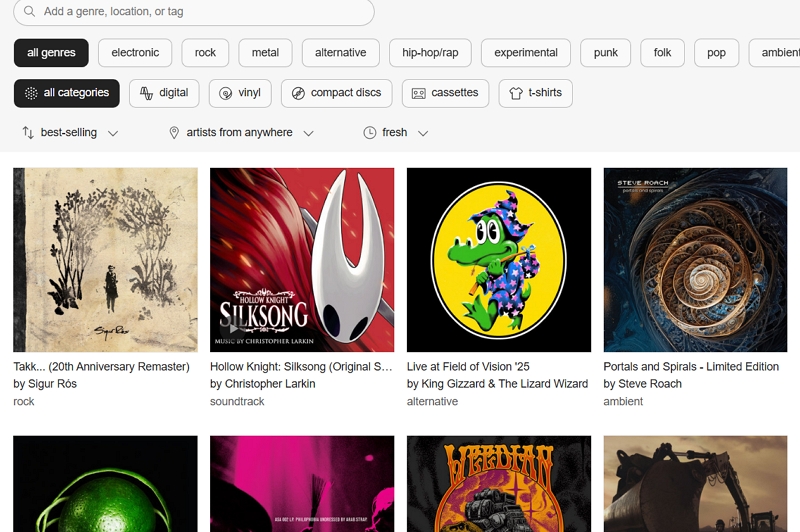Filter by experimental genre

(526, 53)
